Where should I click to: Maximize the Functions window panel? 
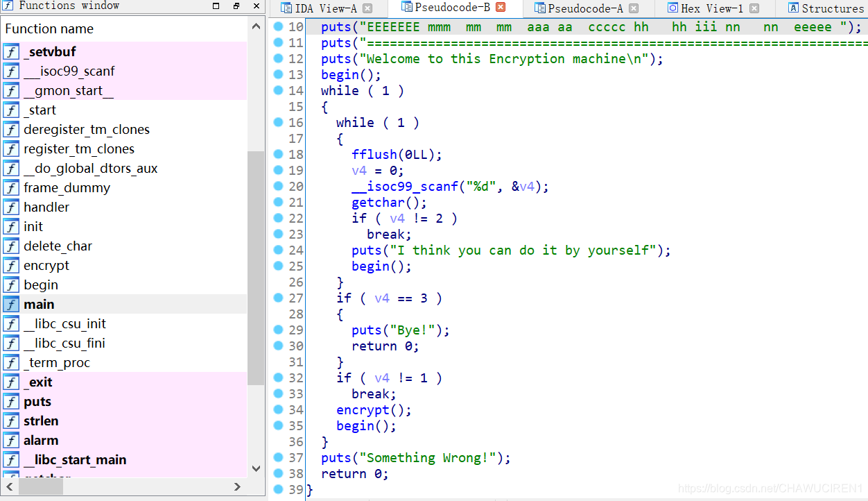tap(216, 6)
